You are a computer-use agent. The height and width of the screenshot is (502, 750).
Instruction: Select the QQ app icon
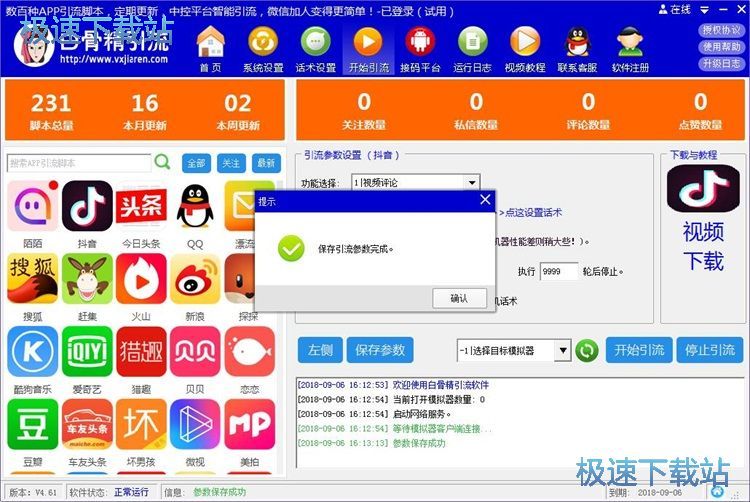coord(195,206)
